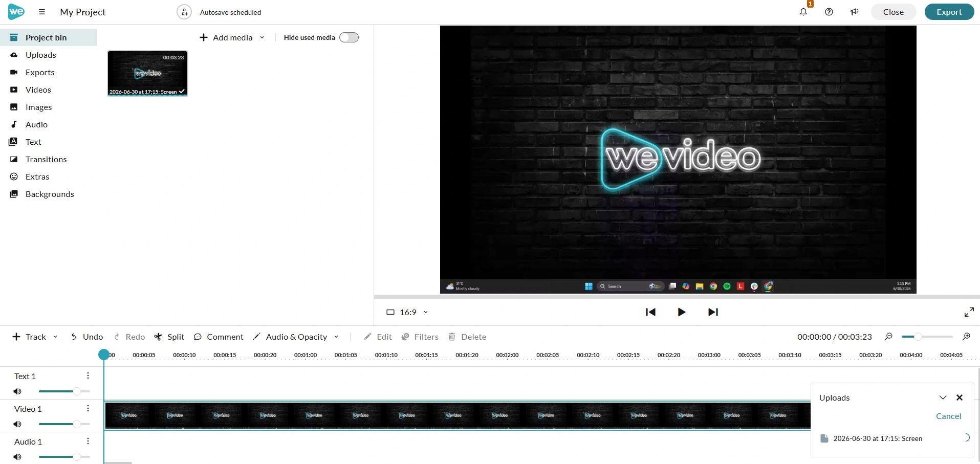Click Undo in timeline toolbar
Screen dimensions: 980x464
86,337
